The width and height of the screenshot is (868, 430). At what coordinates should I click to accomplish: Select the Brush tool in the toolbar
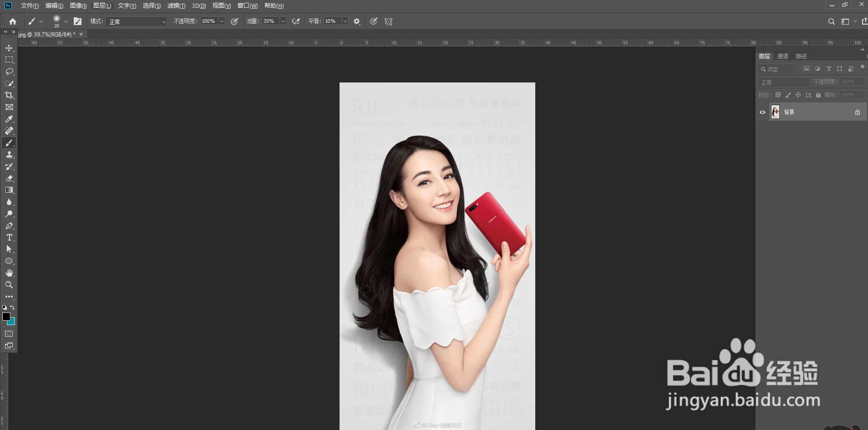(x=9, y=143)
